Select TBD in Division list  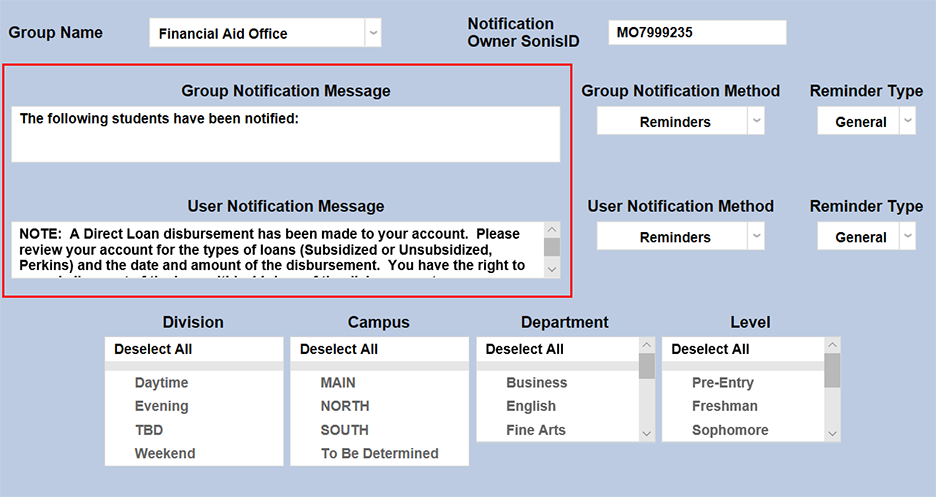[x=149, y=430]
